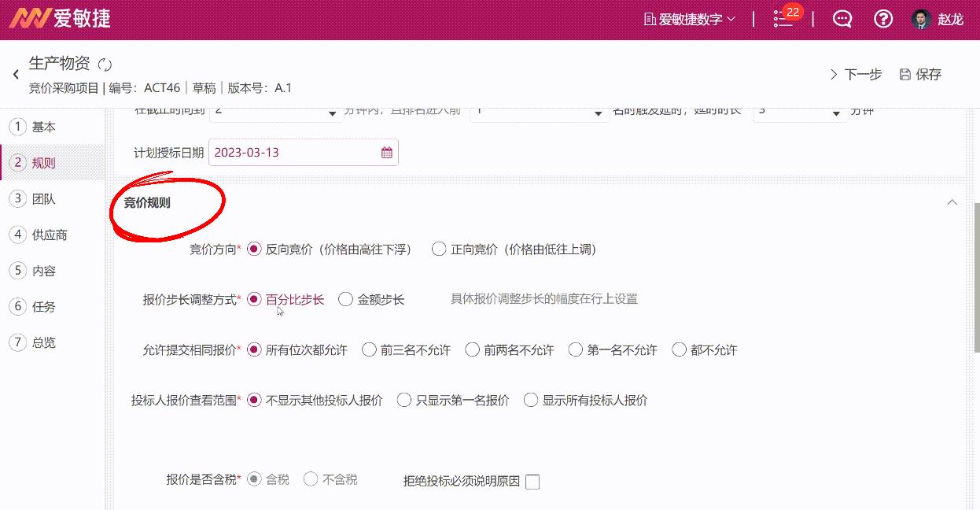Select 金额步长 step adjustment option

click(345, 299)
